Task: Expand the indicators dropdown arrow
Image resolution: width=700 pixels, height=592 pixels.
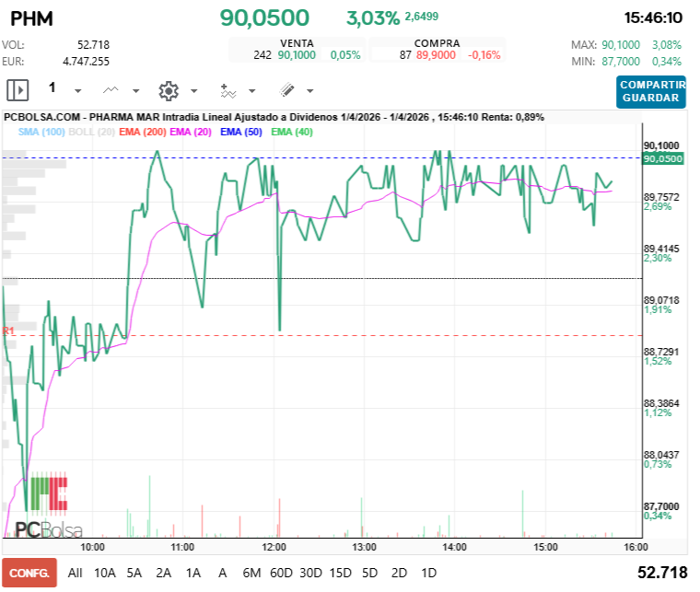Action: (x=251, y=91)
